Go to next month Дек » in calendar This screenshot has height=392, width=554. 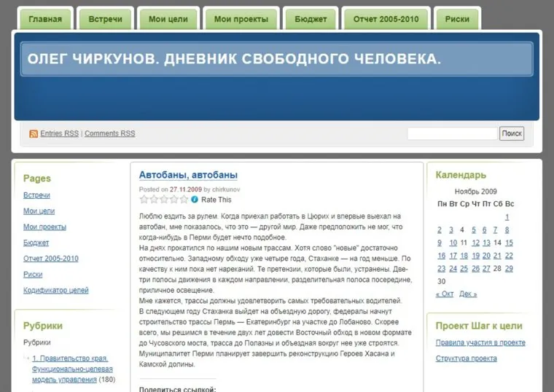(x=468, y=294)
